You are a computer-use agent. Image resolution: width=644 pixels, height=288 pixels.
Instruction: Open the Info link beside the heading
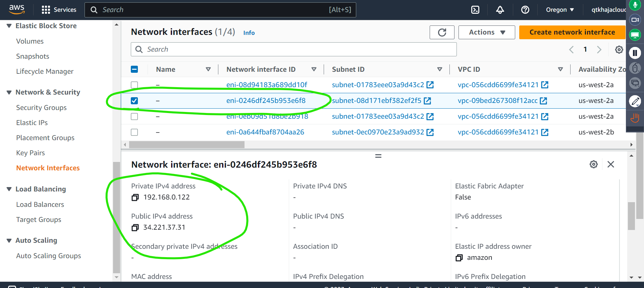pyautogui.click(x=249, y=33)
